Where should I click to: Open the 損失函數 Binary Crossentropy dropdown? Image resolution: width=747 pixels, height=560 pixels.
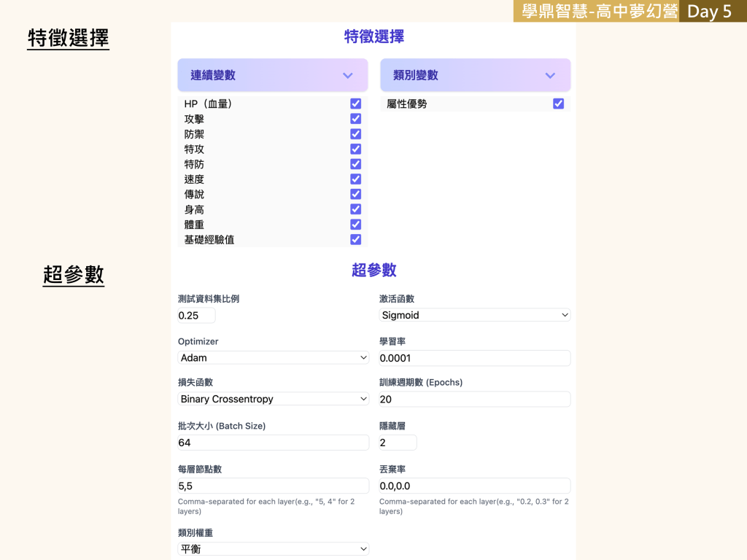pos(274,399)
